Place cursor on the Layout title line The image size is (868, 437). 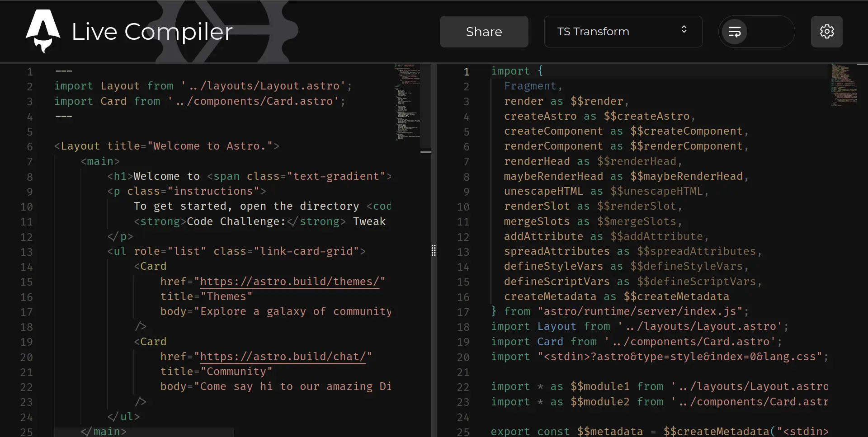coord(166,146)
